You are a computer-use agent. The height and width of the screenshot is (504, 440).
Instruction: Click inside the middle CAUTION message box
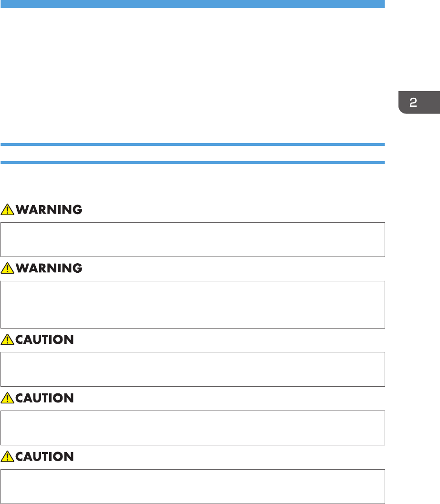point(192,428)
